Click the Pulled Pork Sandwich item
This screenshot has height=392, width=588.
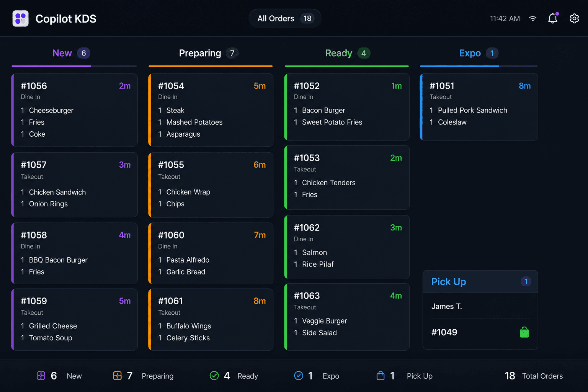pyautogui.click(x=469, y=110)
